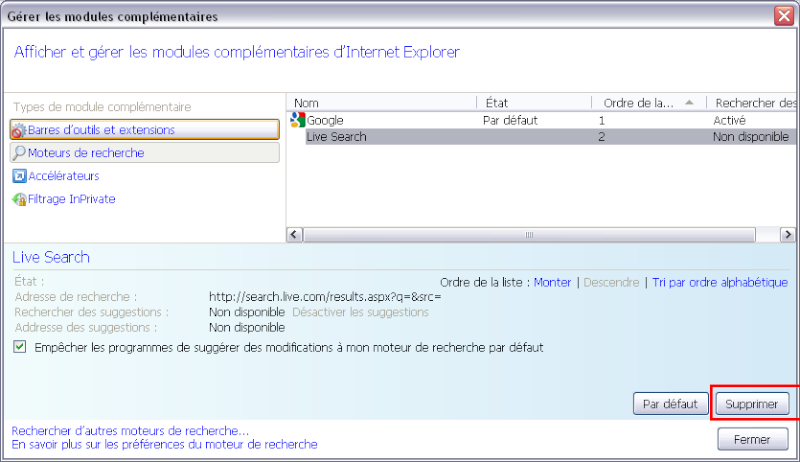Click the Par défaut button
The image size is (800, 462).
[670, 404]
